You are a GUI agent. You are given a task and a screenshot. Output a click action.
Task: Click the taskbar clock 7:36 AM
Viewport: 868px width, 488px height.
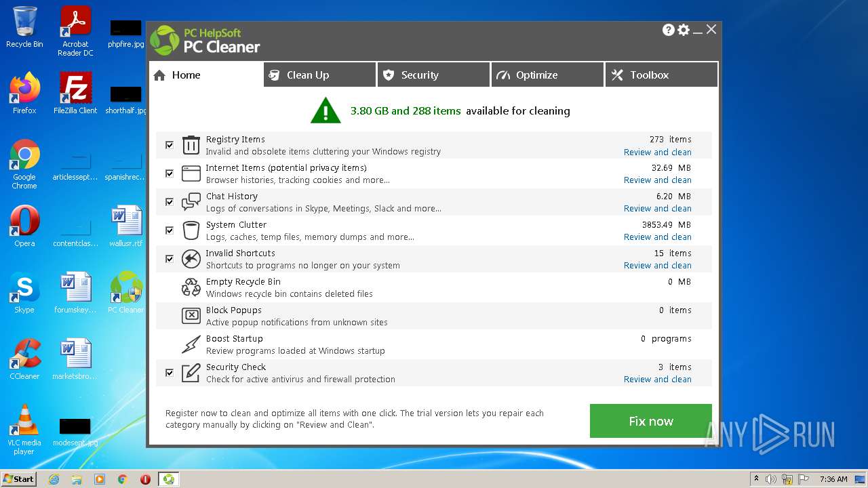click(x=833, y=479)
